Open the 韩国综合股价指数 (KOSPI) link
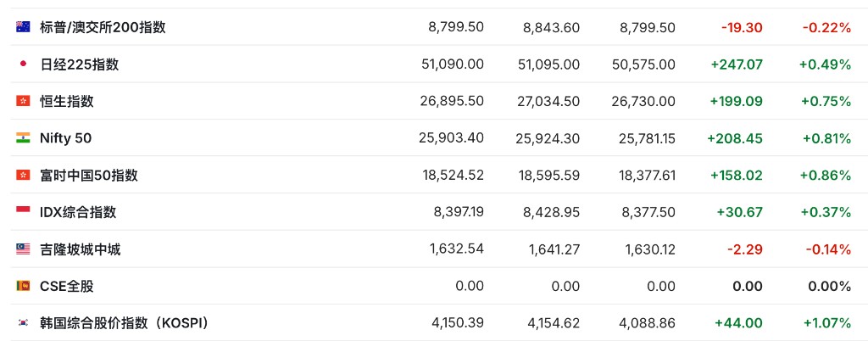Image resolution: width=868 pixels, height=341 pixels. (124, 323)
